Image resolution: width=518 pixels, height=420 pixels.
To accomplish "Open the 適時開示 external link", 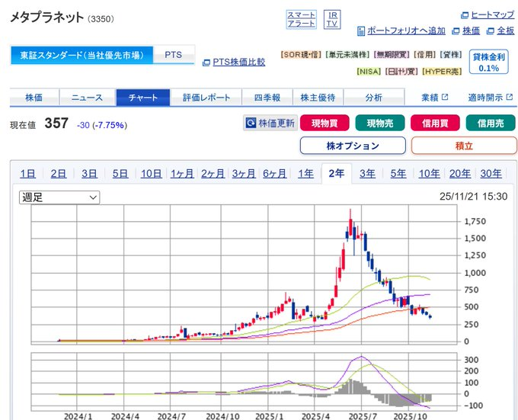I will (490, 98).
